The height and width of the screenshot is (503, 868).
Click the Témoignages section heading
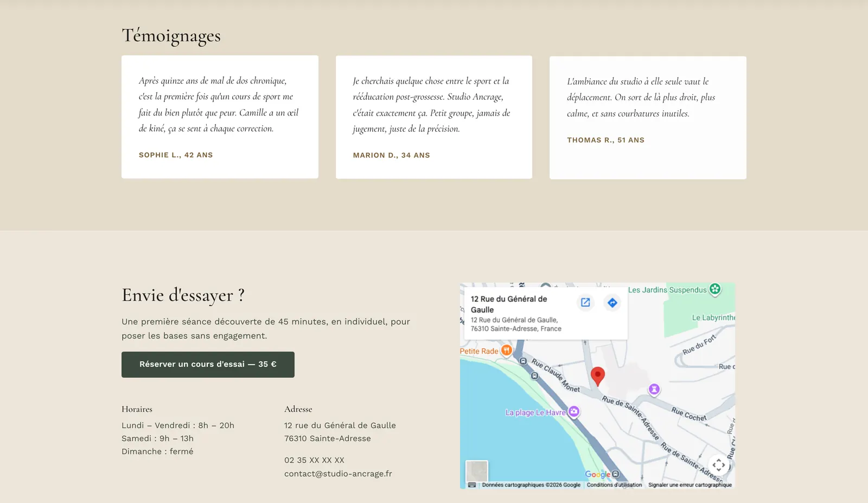click(171, 35)
